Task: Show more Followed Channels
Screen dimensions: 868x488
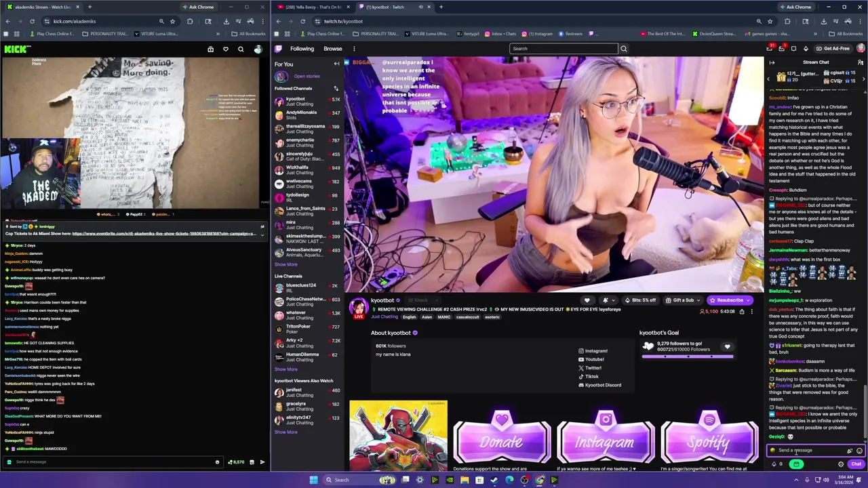Action: (285, 264)
